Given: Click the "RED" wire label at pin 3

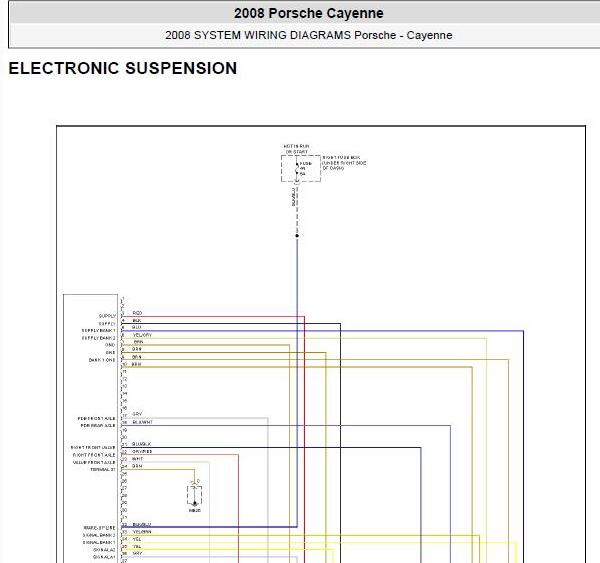Looking at the screenshot, I should pos(137,313).
